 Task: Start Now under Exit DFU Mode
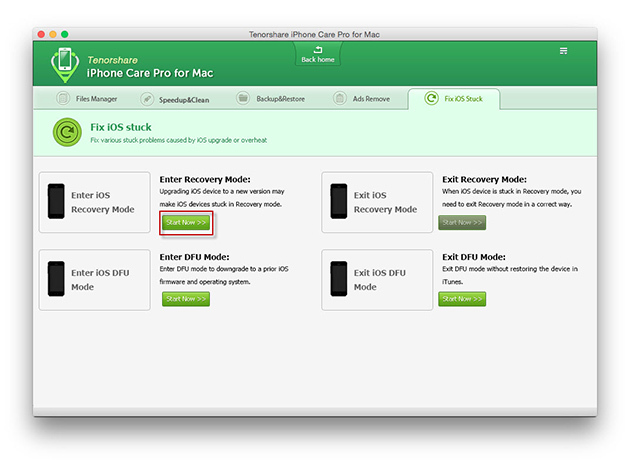click(462, 299)
